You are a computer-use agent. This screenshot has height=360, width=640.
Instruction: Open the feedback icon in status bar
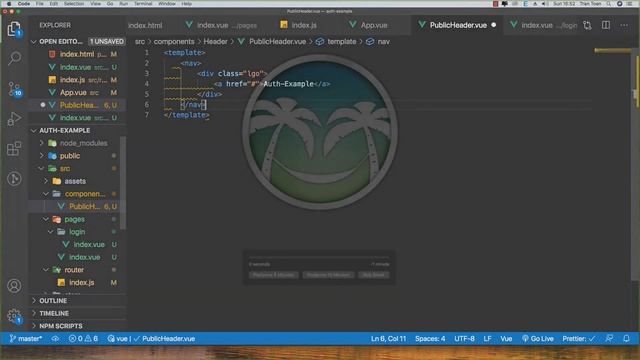pyautogui.click(x=609, y=338)
